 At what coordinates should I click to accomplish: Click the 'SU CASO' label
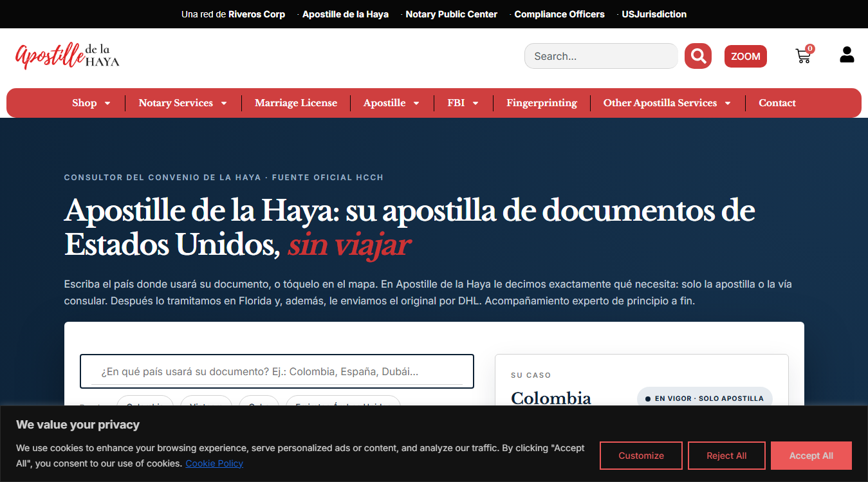coord(531,375)
